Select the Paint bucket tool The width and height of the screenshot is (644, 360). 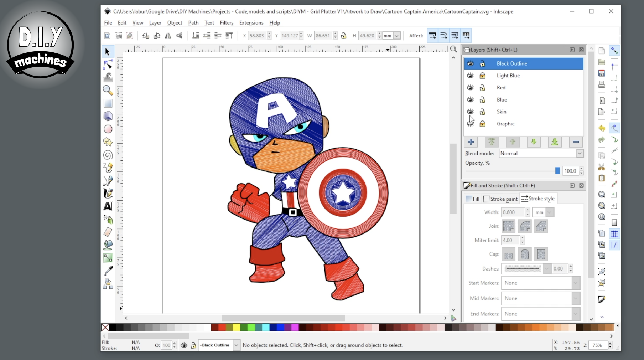point(108,245)
